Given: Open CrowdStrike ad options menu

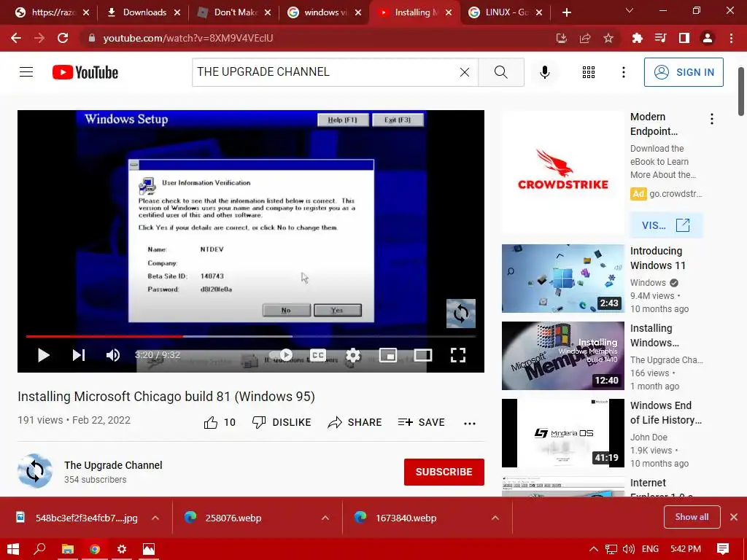Looking at the screenshot, I should click(712, 119).
